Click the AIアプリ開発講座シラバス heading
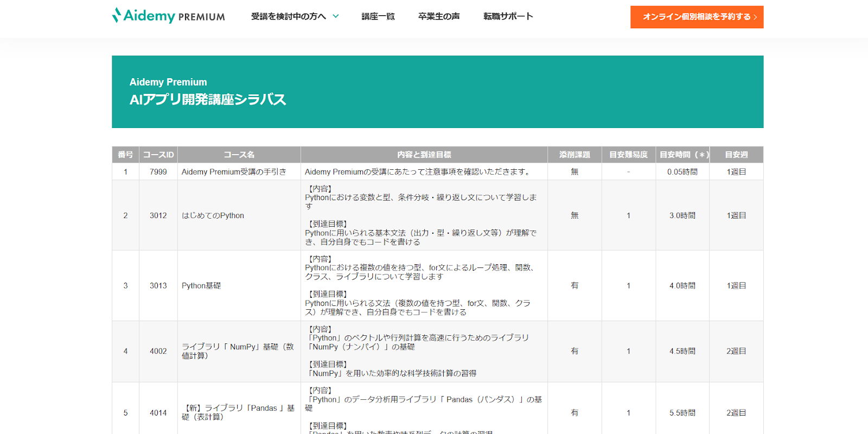Screen dimensions: 868x434 [x=208, y=100]
